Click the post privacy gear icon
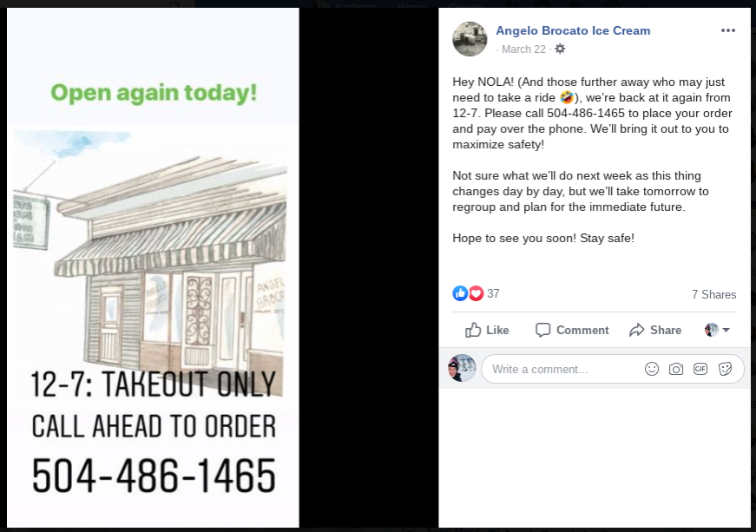This screenshot has width=756, height=532. (x=560, y=49)
